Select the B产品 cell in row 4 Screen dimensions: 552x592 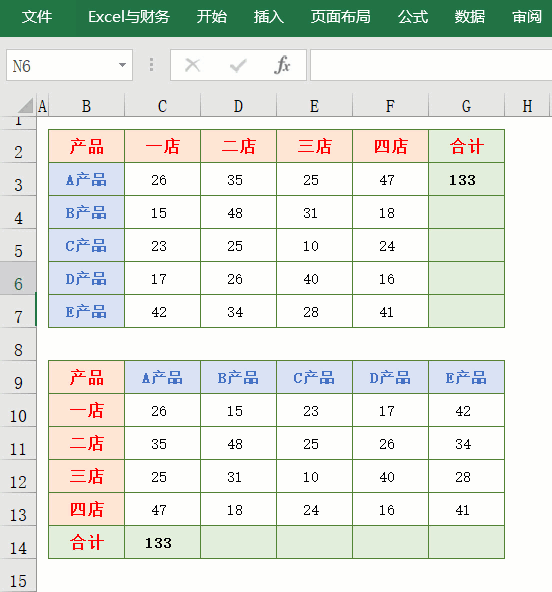coord(86,213)
